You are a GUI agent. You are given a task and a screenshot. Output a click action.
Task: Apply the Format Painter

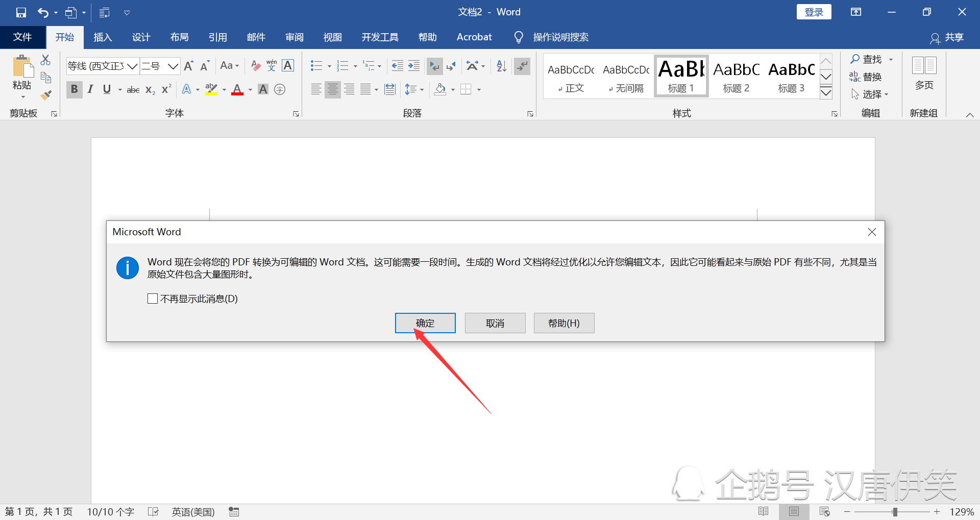tap(45, 95)
